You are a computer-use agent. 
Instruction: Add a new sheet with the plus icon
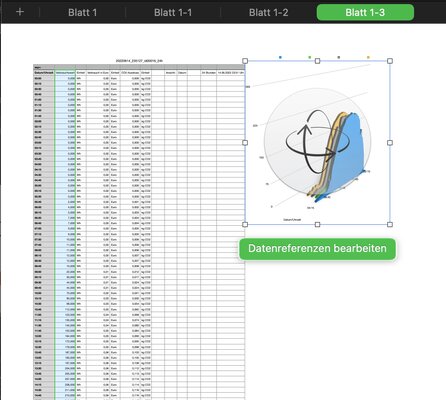[20, 12]
